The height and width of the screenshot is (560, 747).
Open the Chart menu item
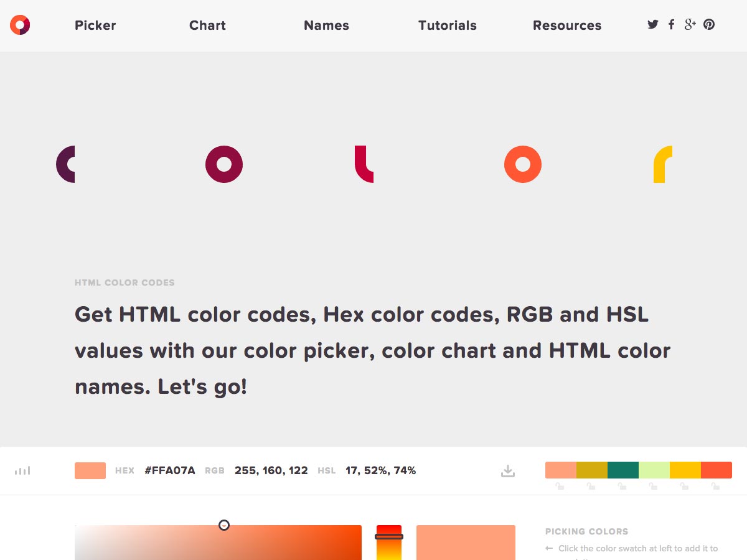pyautogui.click(x=207, y=26)
